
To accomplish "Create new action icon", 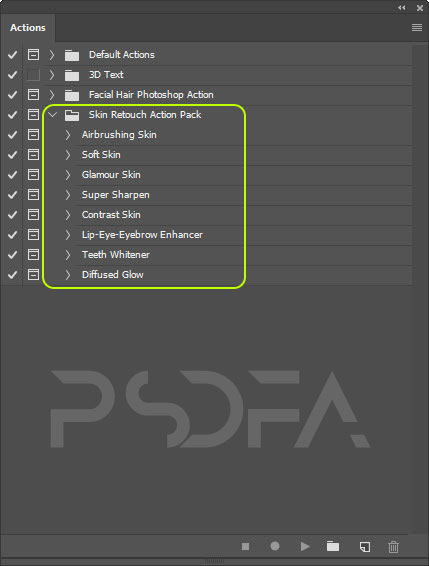I will pos(365,547).
